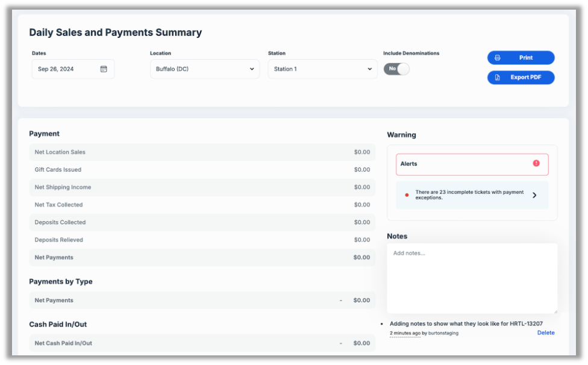Click the Export PDF button label
The image size is (588, 365).
pyautogui.click(x=526, y=78)
